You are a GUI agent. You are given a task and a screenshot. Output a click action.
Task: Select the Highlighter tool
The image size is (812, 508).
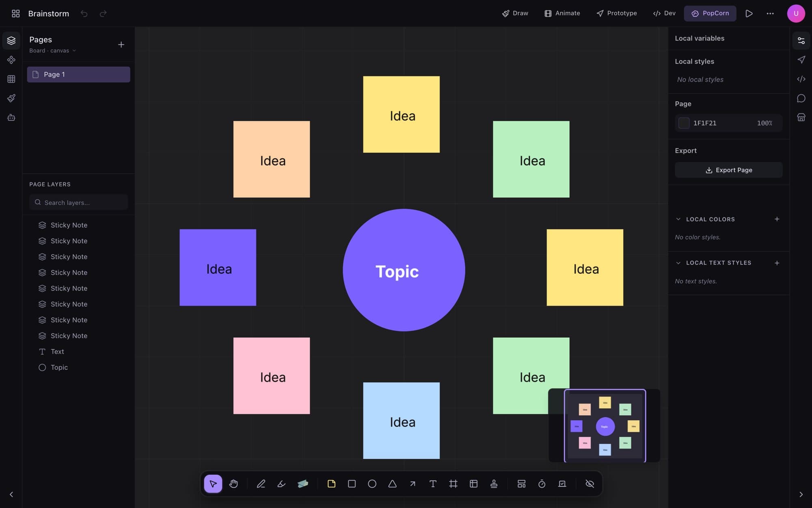(x=281, y=484)
